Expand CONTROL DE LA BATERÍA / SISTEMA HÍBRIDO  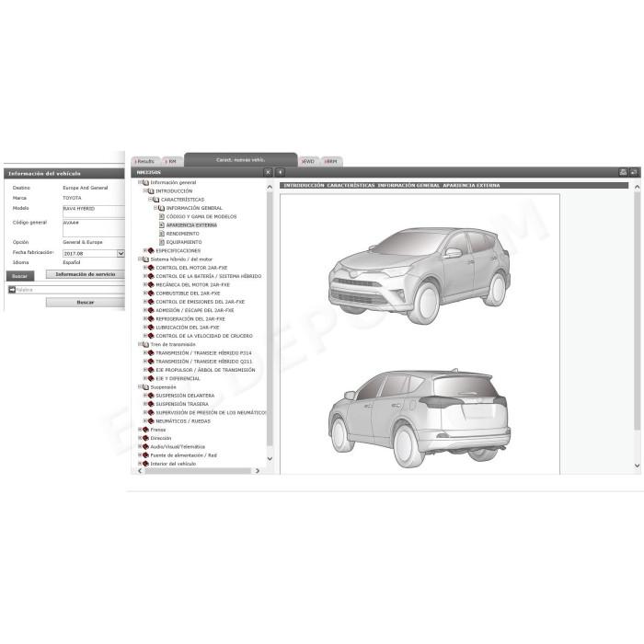click(145, 276)
